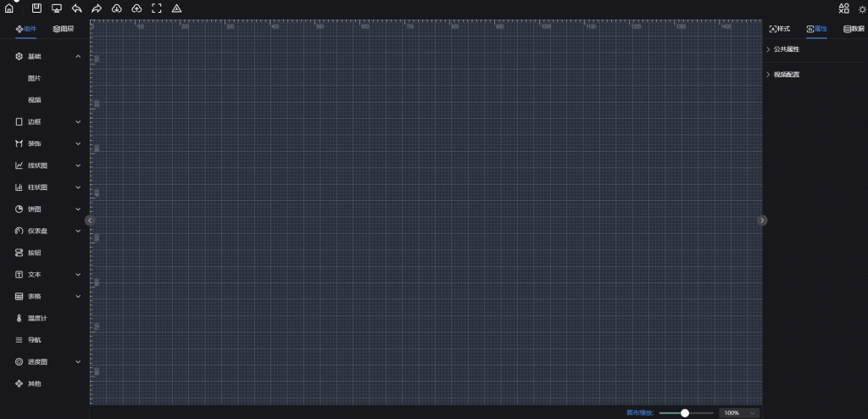Screen dimensions: 868x419
Task: Toggle fullscreen with the frame icon
Action: tap(157, 8)
